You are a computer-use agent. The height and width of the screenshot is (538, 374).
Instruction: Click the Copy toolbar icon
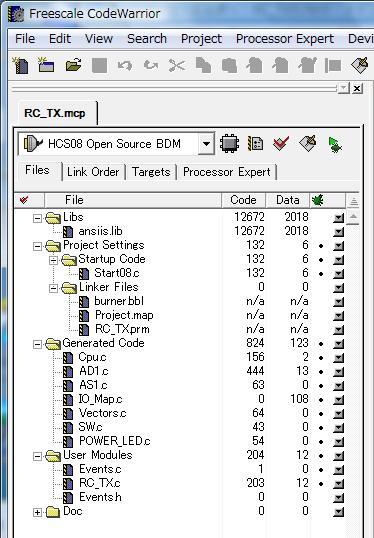tap(203, 65)
